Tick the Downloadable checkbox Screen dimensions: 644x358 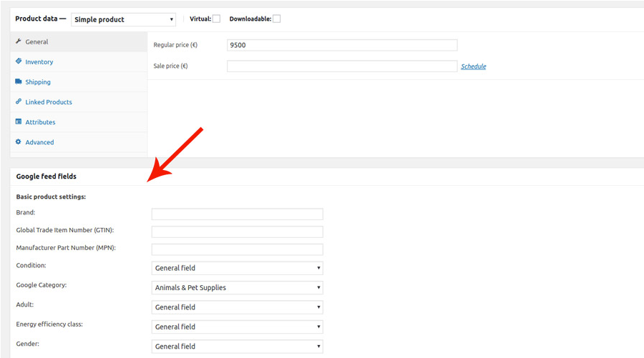tap(277, 19)
